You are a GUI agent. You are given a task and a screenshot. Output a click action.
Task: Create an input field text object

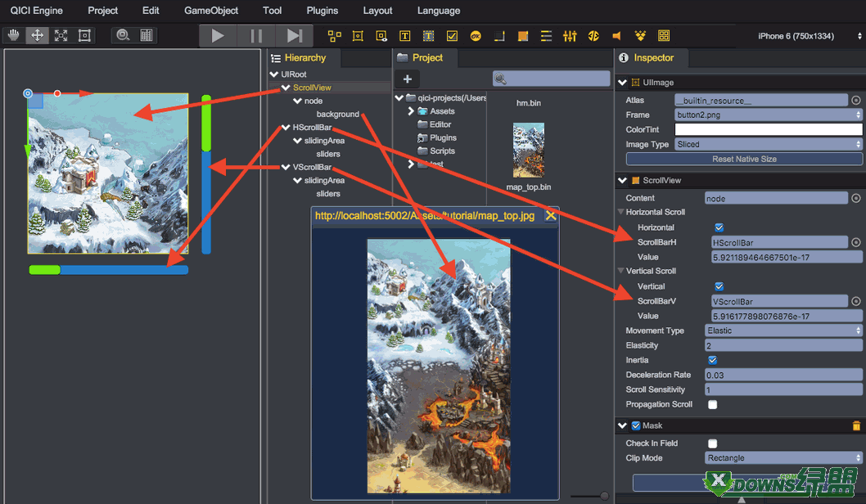pyautogui.click(x=429, y=36)
